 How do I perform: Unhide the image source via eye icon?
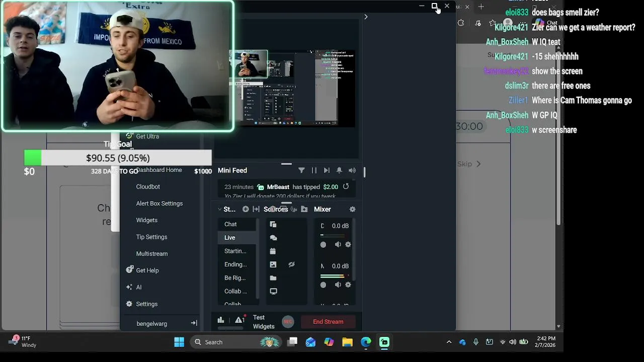[291, 264]
